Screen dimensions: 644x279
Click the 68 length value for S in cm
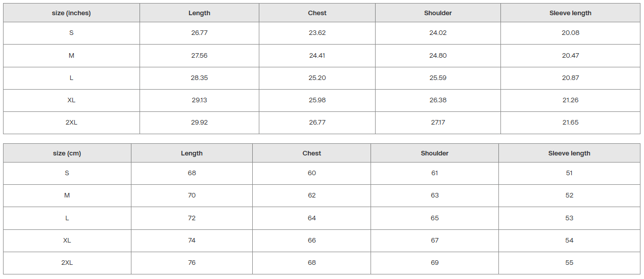point(192,173)
